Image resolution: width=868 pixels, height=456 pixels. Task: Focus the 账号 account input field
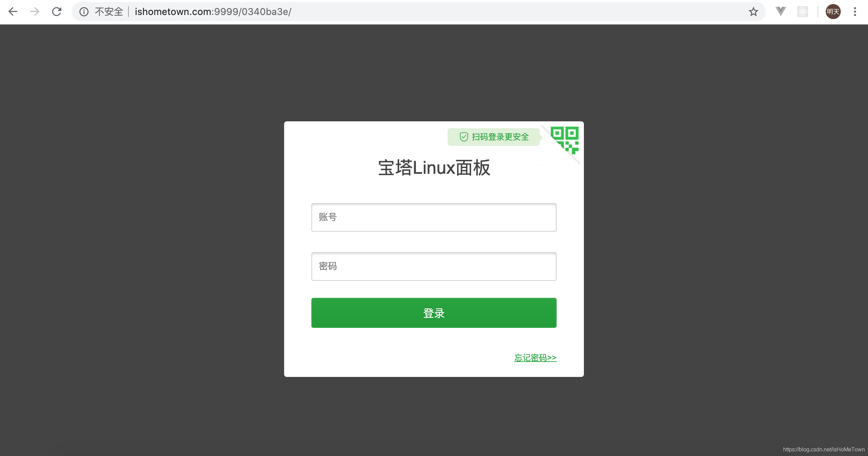click(434, 217)
